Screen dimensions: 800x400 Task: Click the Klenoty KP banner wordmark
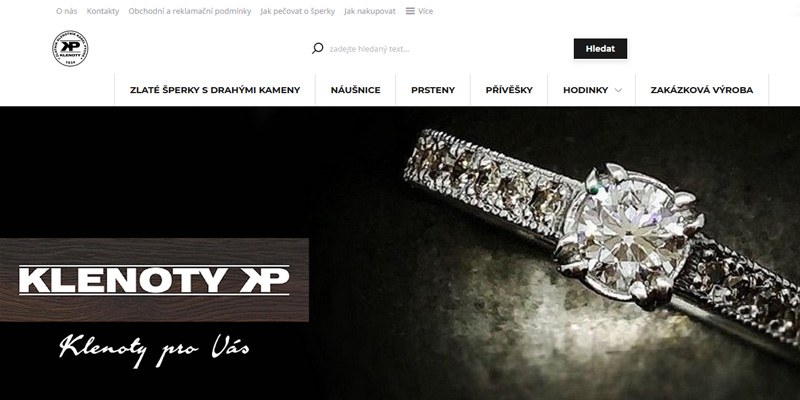click(x=154, y=280)
